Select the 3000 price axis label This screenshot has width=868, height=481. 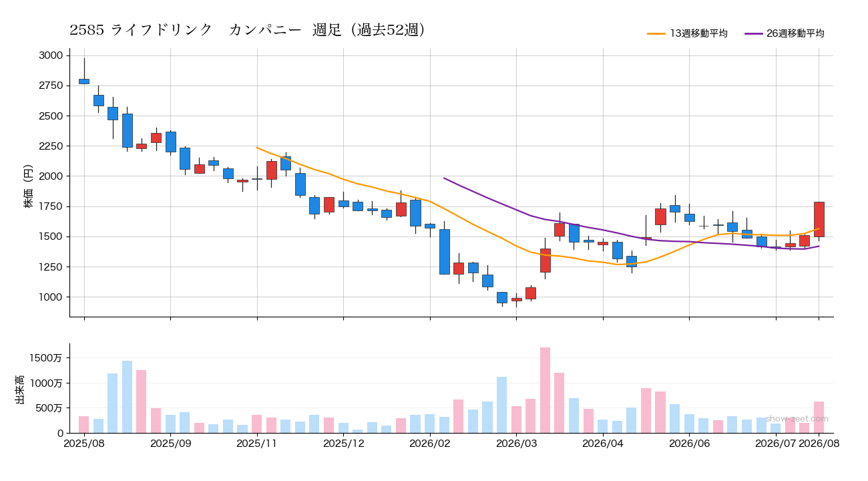[x=51, y=55]
